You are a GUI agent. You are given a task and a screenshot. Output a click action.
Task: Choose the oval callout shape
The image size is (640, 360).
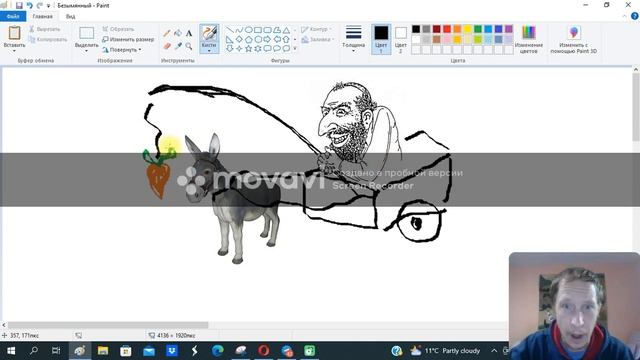pyautogui.click(x=277, y=49)
